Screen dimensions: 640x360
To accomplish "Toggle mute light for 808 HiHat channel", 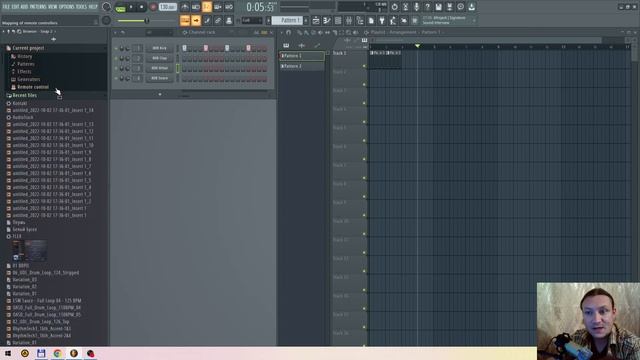I will [116, 68].
